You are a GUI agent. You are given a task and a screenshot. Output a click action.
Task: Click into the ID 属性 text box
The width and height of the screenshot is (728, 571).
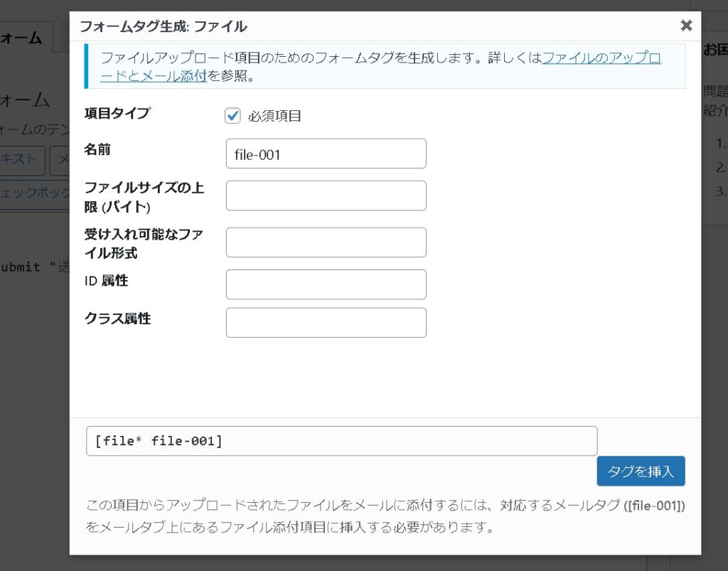pyautogui.click(x=326, y=284)
